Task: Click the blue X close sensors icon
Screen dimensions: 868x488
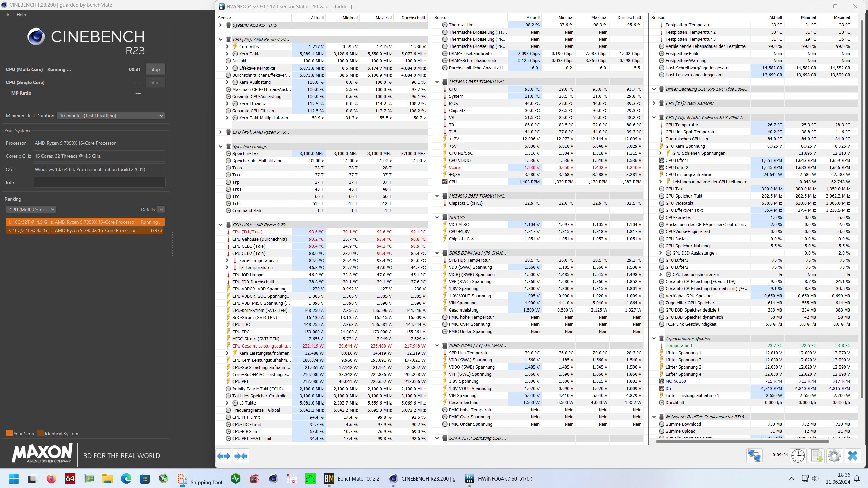Action: click(852, 455)
